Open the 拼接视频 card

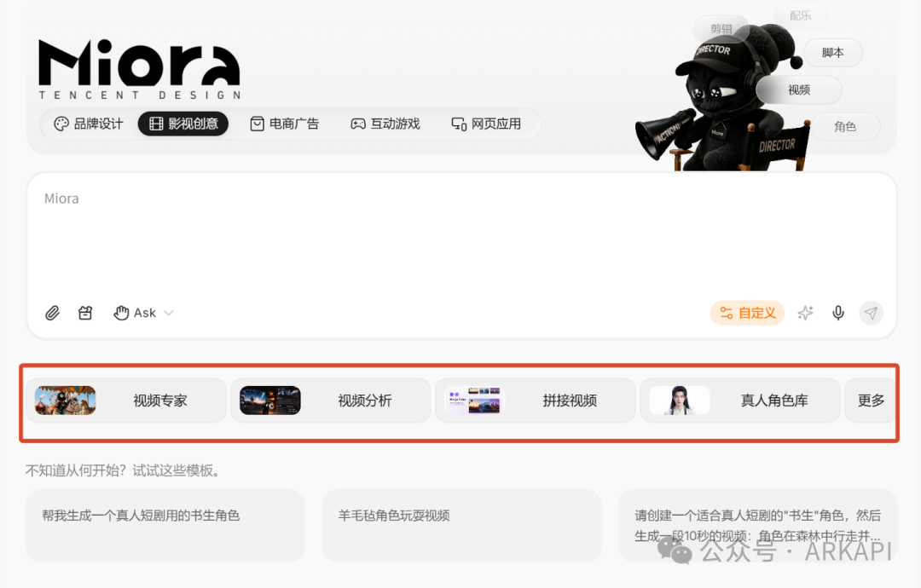[535, 401]
